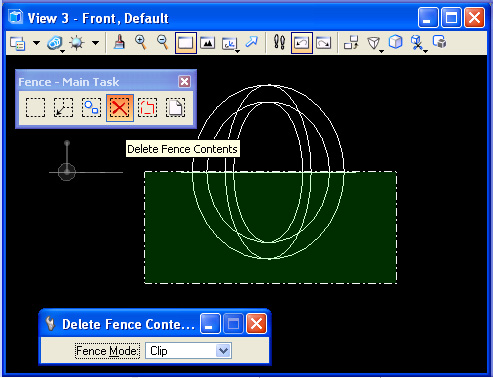493x378 pixels.
Task: Click the Fence Mode label
Action: (107, 351)
